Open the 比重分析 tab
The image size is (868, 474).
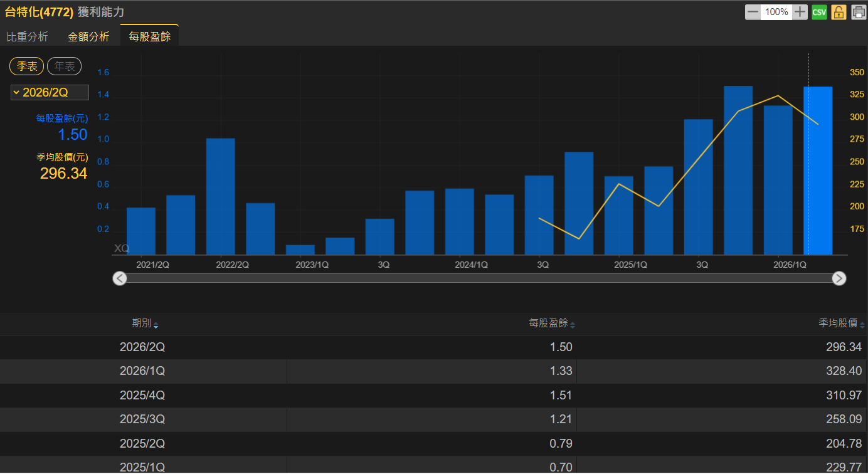click(27, 36)
